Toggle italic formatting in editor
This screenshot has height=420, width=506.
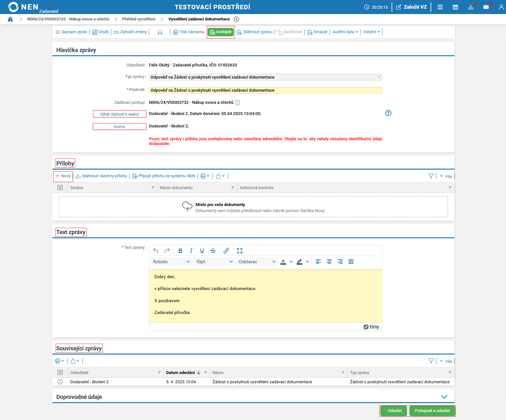[x=191, y=251]
